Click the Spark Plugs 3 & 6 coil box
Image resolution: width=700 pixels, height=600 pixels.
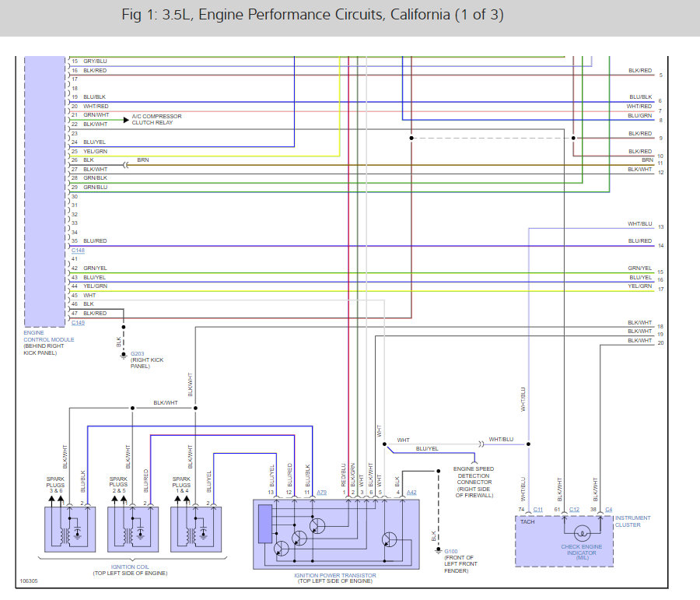pyautogui.click(x=70, y=529)
